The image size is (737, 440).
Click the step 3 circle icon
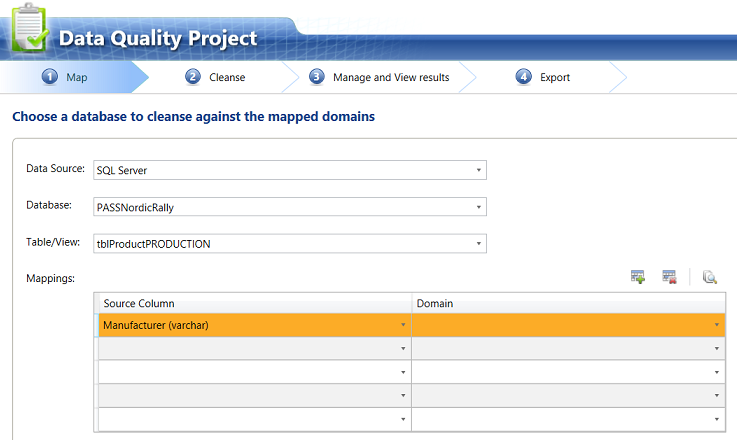pyautogui.click(x=317, y=77)
